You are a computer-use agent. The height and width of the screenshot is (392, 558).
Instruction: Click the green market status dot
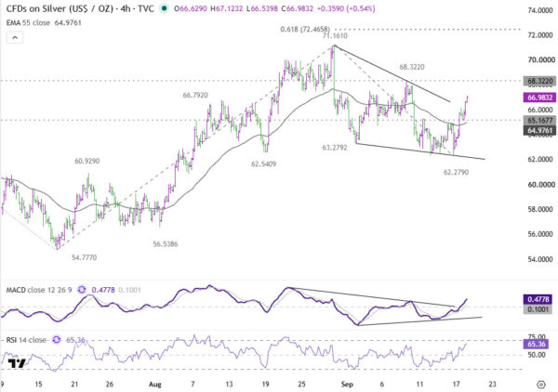164,8
